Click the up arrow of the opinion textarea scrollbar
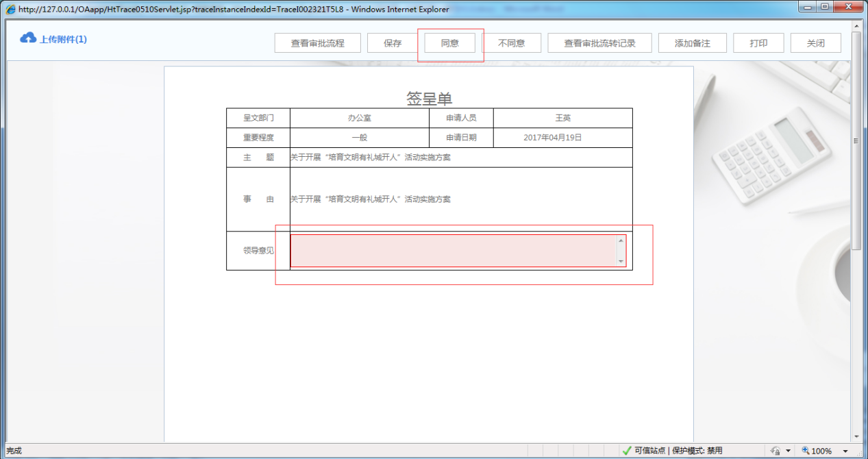Viewport: 868px width, 459px height. click(620, 239)
